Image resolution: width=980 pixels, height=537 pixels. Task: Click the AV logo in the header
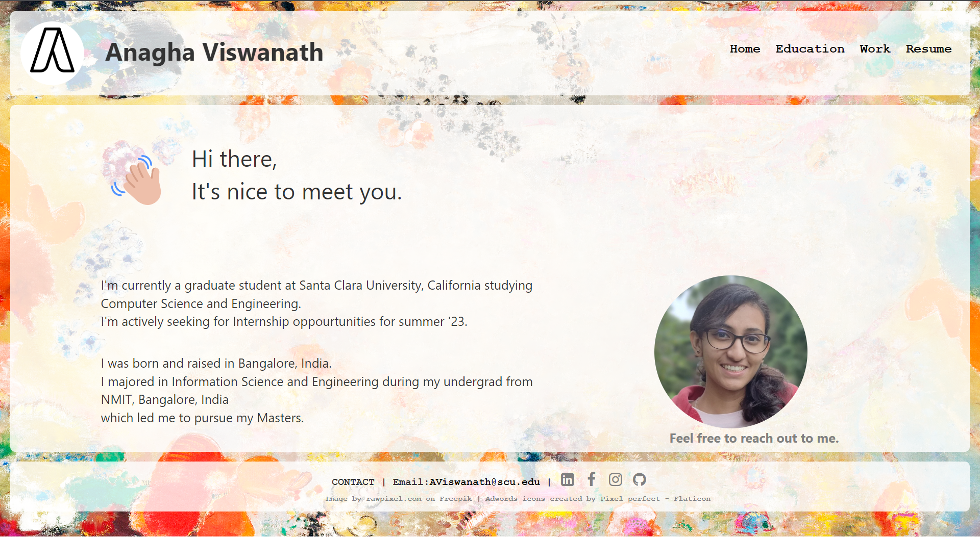52,53
